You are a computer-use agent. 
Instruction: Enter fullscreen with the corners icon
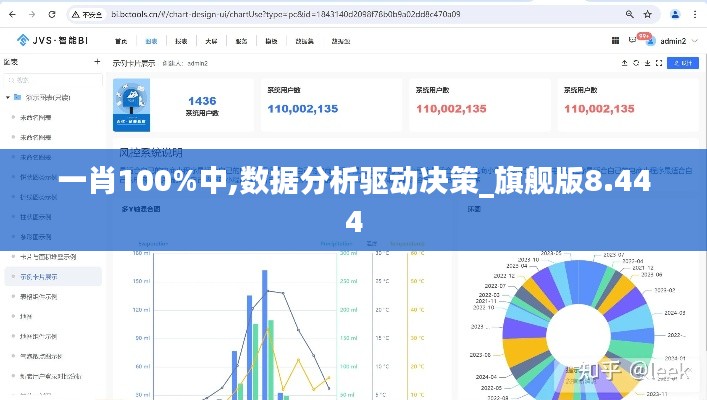[x=659, y=63]
